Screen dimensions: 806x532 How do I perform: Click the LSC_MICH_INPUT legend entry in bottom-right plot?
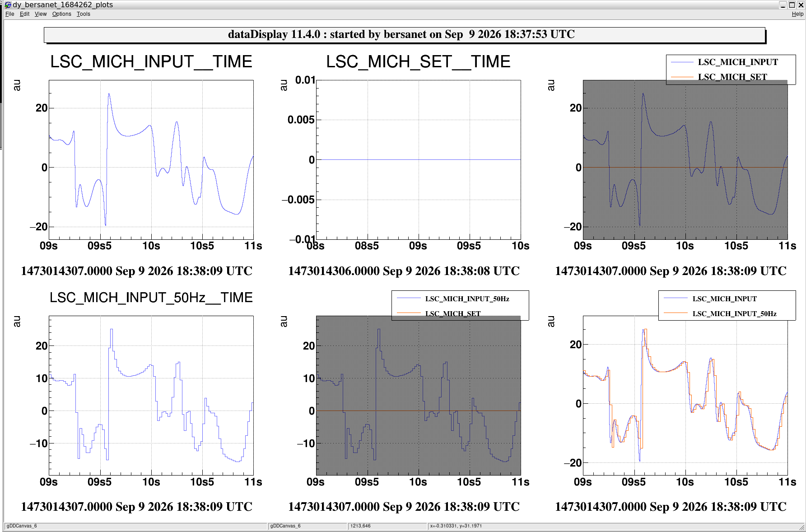pyautogui.click(x=724, y=299)
